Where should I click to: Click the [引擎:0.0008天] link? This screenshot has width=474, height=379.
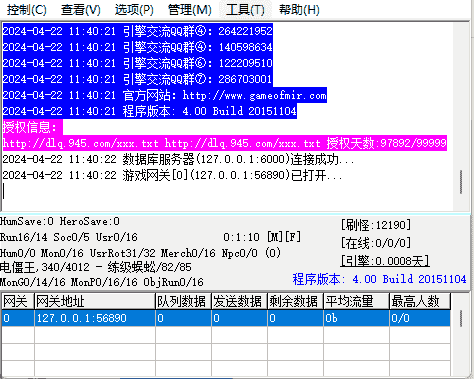coord(385,261)
